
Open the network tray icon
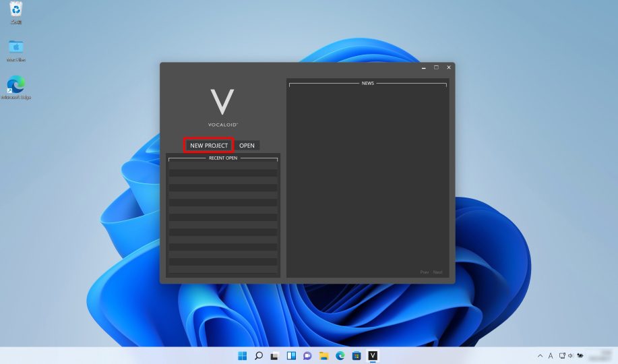pos(562,356)
